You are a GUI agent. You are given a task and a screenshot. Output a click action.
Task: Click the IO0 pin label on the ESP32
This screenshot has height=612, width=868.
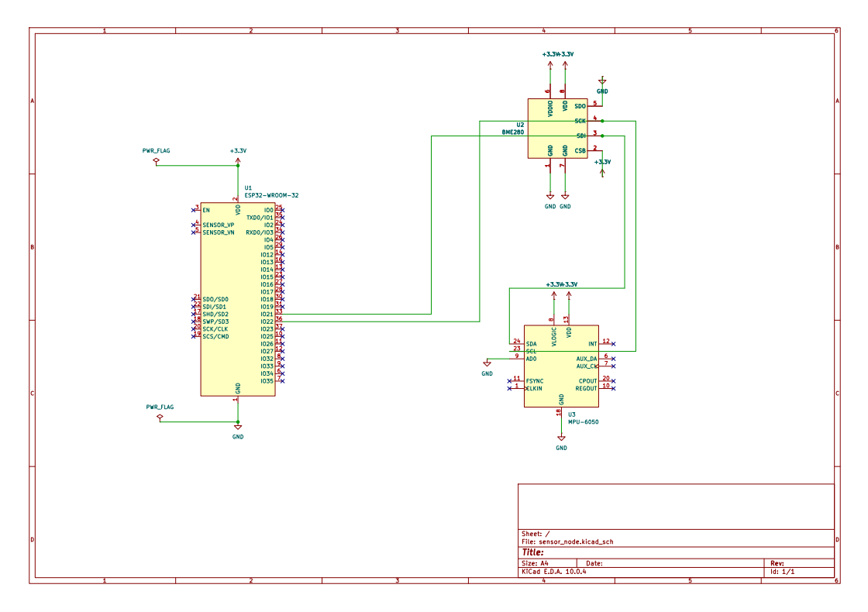[268, 210]
